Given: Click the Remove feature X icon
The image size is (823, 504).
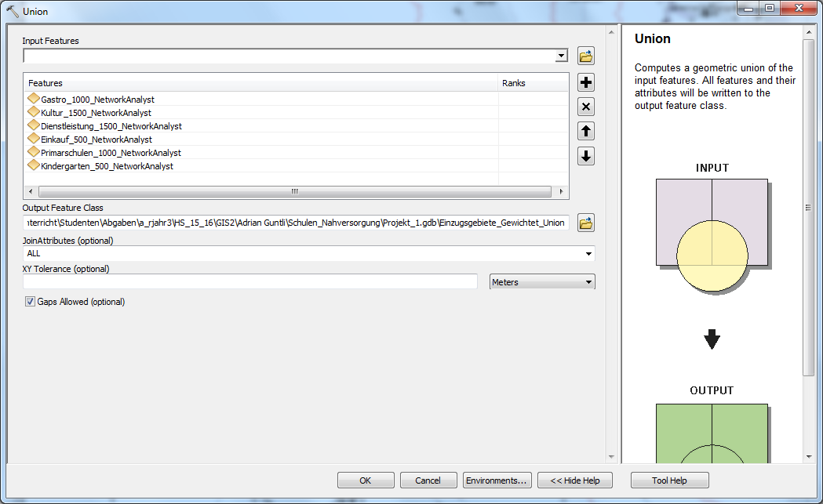Looking at the screenshot, I should 585,107.
